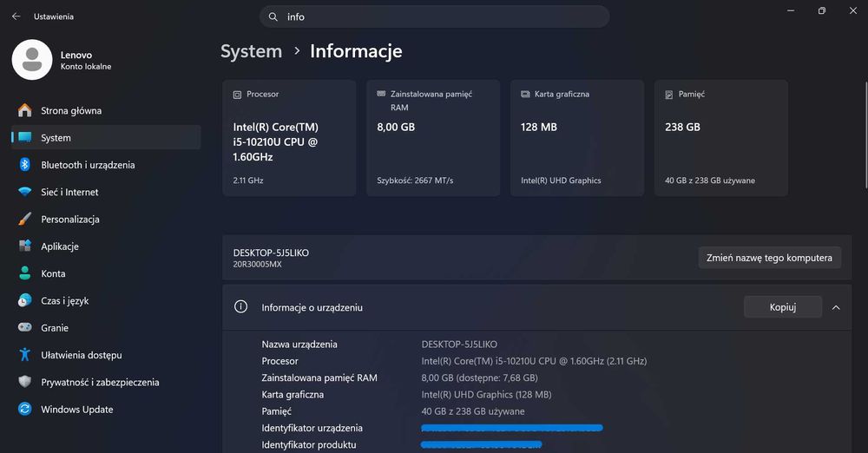This screenshot has height=453, width=868.
Task: Click the search magnifier icon
Action: click(x=273, y=17)
